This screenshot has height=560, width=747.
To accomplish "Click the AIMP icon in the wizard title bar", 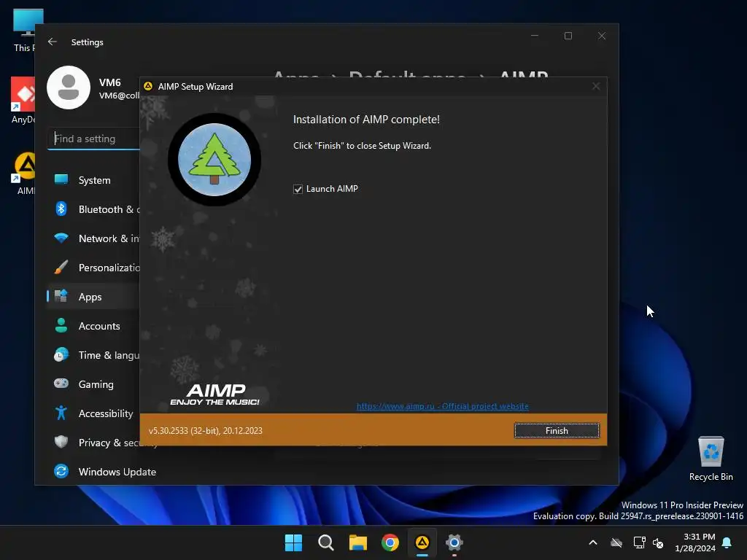I will point(148,86).
